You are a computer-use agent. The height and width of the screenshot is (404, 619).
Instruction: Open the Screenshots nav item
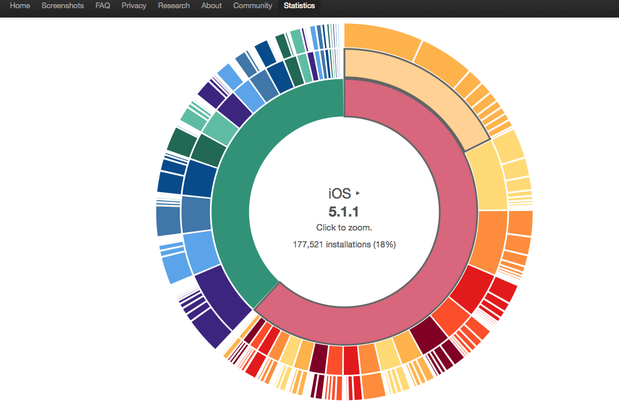click(x=63, y=6)
